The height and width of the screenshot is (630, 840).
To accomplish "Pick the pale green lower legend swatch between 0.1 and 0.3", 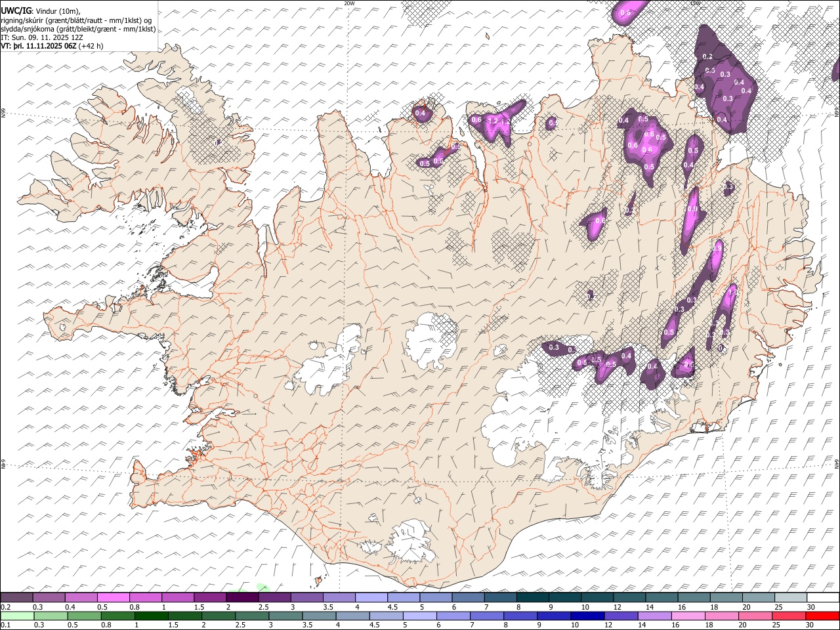I will click(x=17, y=616).
